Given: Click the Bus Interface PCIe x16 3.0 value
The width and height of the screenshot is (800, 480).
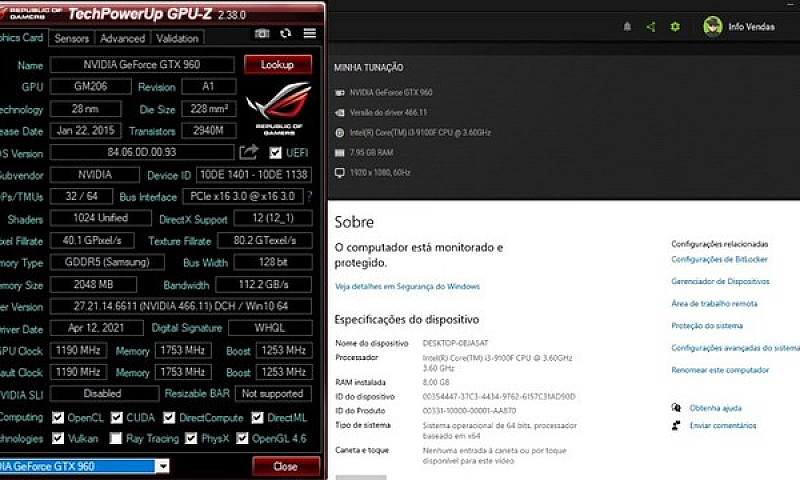Looking at the screenshot, I should [x=242, y=196].
